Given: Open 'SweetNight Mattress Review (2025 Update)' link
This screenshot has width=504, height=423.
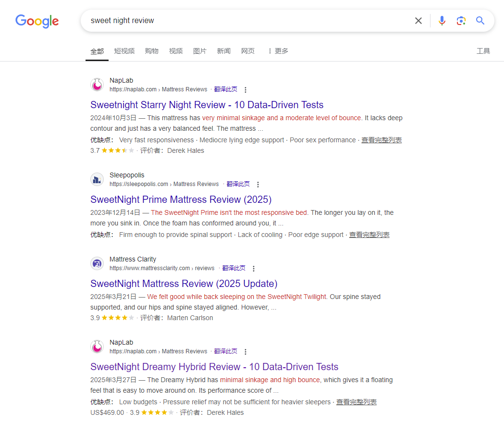Looking at the screenshot, I should click(x=184, y=284).
